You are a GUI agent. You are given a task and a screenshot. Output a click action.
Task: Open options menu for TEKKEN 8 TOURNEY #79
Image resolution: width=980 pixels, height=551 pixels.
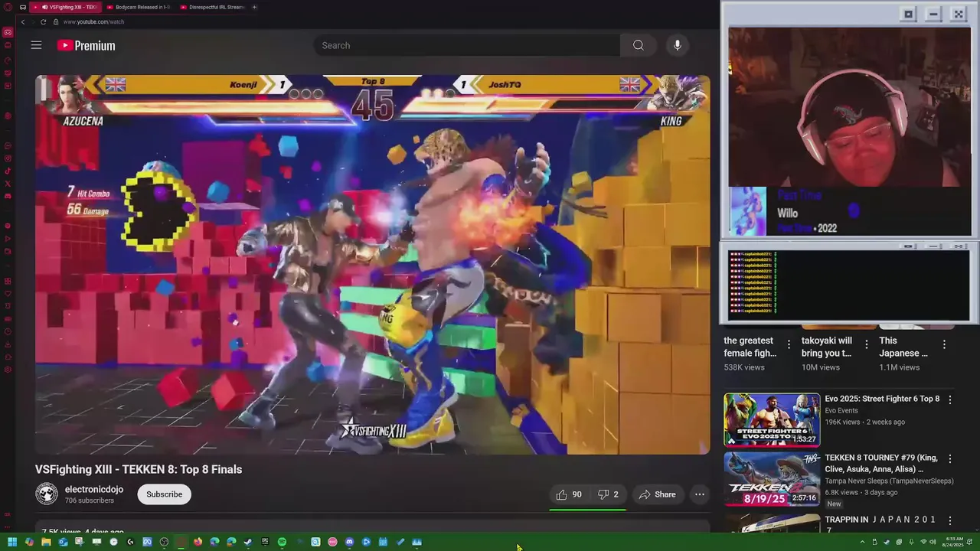pyautogui.click(x=950, y=459)
